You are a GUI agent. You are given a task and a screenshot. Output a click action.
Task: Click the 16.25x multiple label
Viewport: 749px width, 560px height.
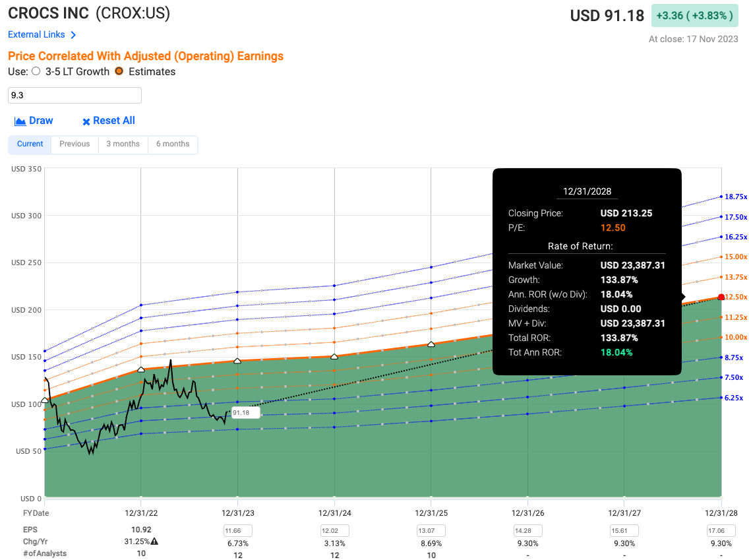pyautogui.click(x=736, y=237)
